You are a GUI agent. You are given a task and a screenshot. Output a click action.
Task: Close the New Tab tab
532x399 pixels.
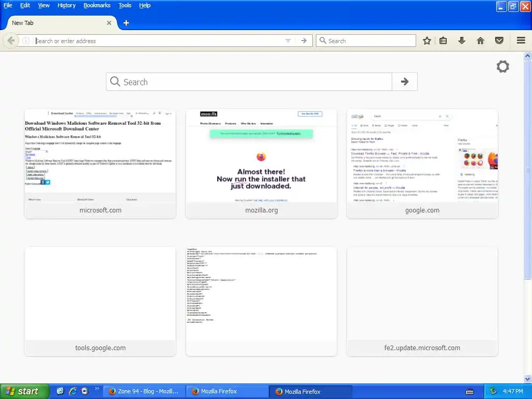[109, 23]
